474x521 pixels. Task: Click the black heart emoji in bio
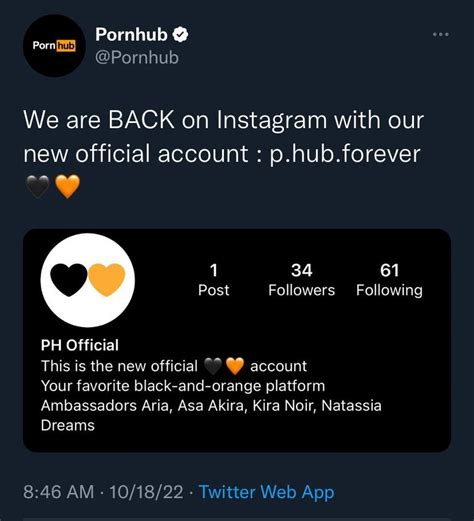pos(213,366)
